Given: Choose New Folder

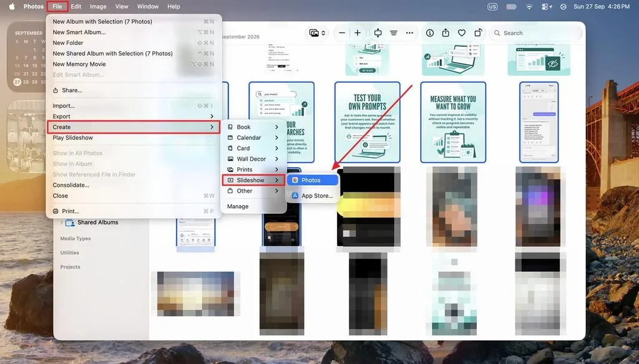Looking at the screenshot, I should point(134,43).
